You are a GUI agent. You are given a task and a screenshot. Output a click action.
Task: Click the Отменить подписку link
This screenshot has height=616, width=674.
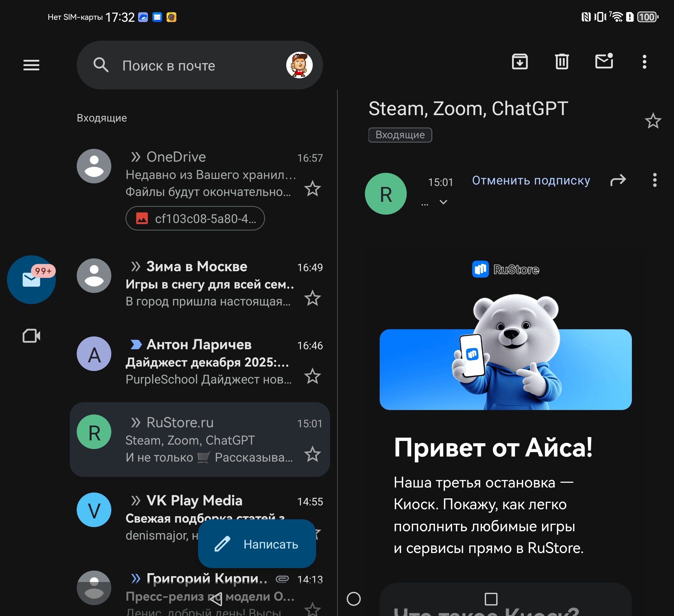(x=531, y=180)
